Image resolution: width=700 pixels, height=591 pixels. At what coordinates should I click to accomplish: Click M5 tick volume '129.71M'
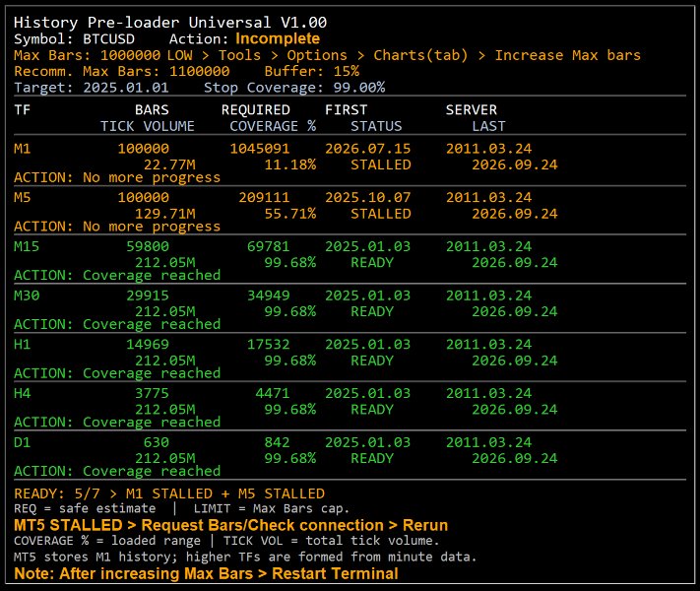point(165,214)
